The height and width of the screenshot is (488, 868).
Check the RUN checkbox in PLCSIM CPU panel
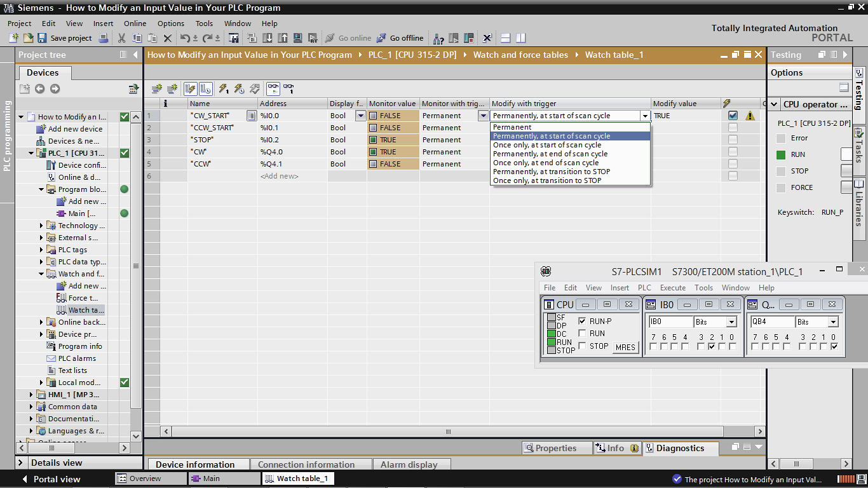point(582,334)
